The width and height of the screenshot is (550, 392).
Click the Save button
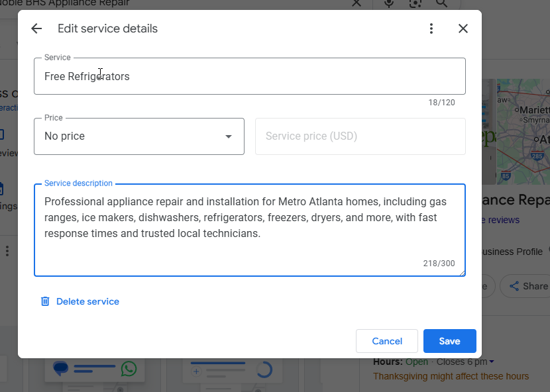(449, 341)
